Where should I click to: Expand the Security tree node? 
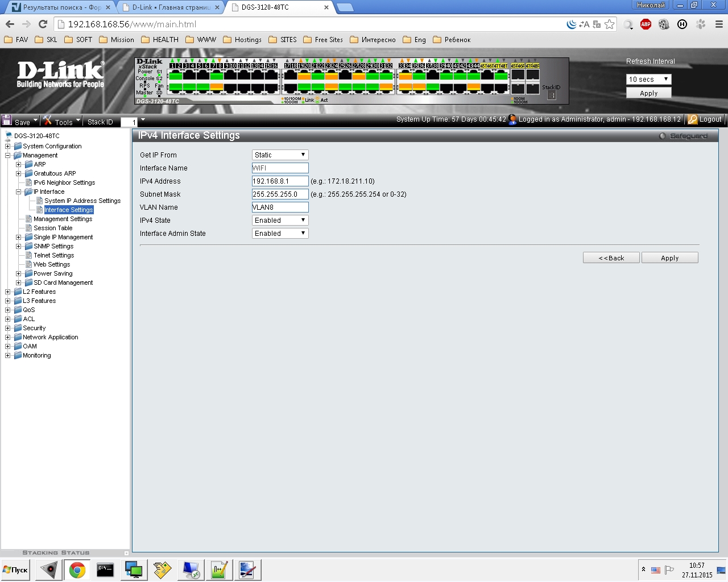[8, 329]
